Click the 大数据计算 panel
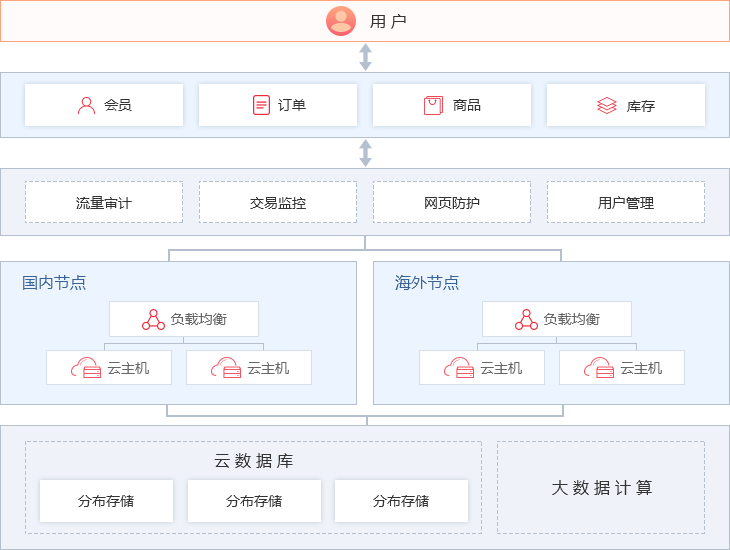This screenshot has height=550, width=730. 601,488
